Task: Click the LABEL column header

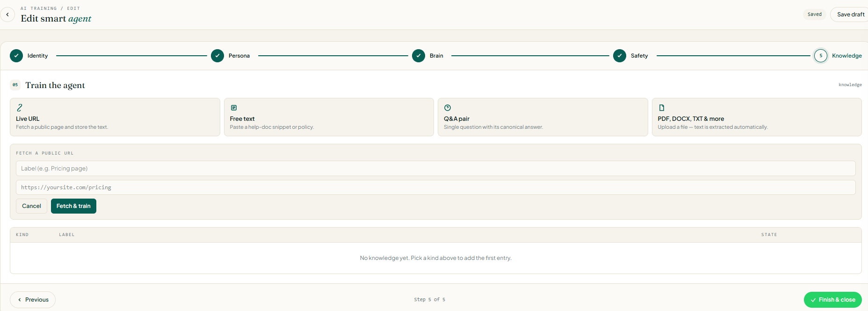Action: pyautogui.click(x=67, y=235)
